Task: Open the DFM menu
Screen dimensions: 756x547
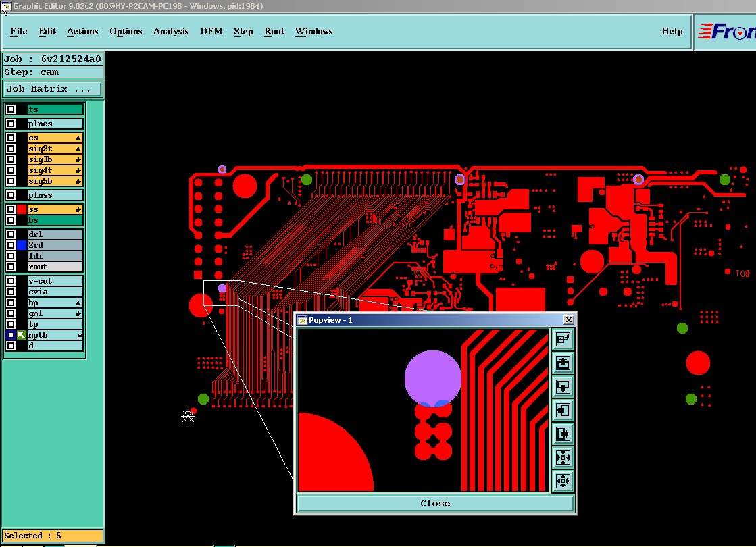Action: coord(211,31)
